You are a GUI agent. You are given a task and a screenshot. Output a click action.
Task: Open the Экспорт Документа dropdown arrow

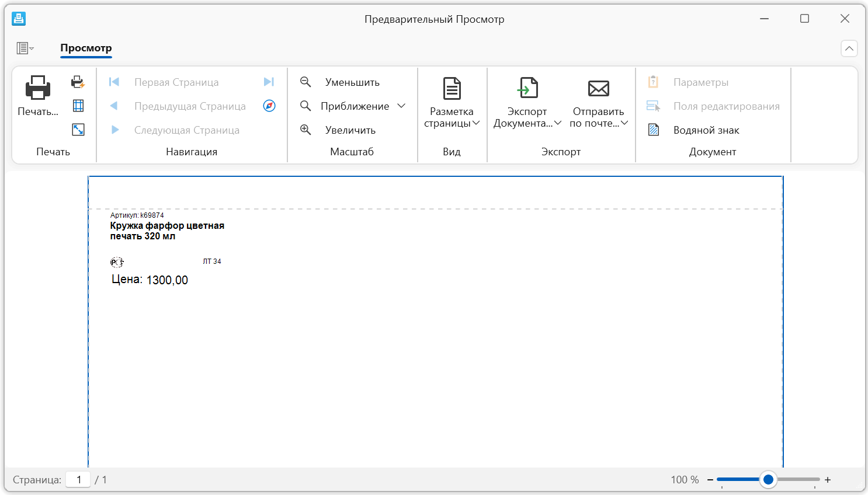coord(558,123)
